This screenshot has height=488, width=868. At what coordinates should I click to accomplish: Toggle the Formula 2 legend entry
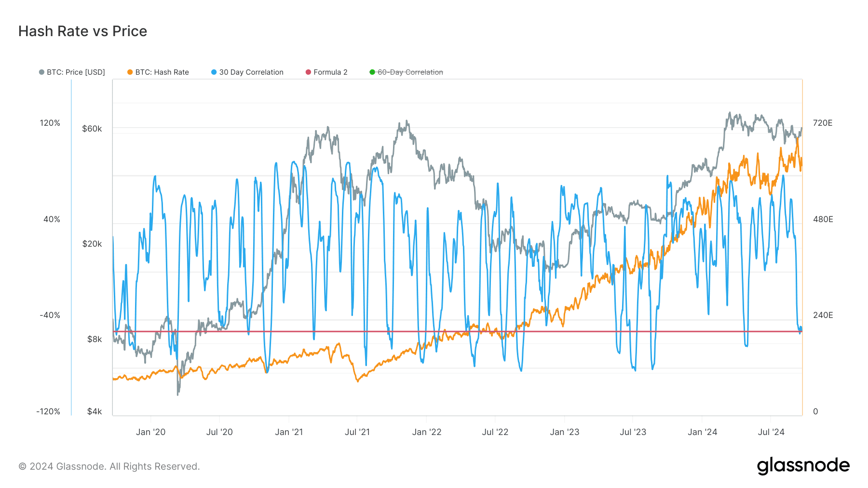coord(326,72)
